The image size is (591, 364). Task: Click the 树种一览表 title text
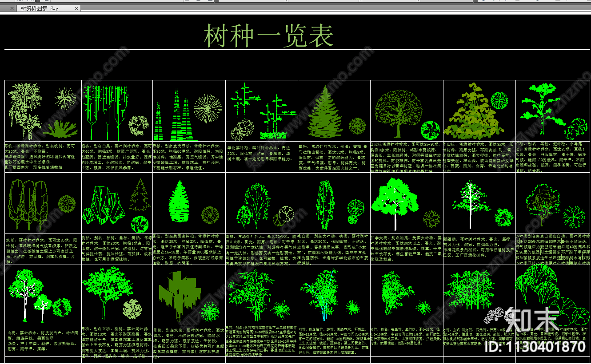pyautogui.click(x=269, y=36)
